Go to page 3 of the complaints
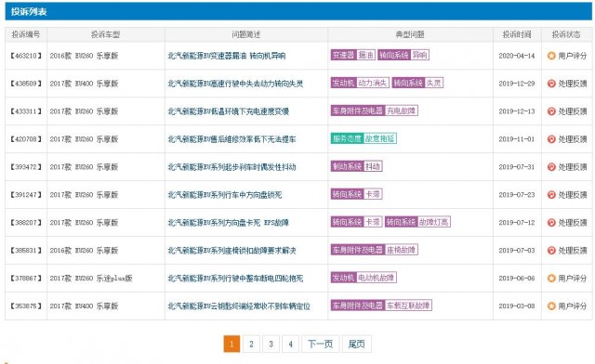Image resolution: width=595 pixels, height=364 pixels. coord(271,344)
